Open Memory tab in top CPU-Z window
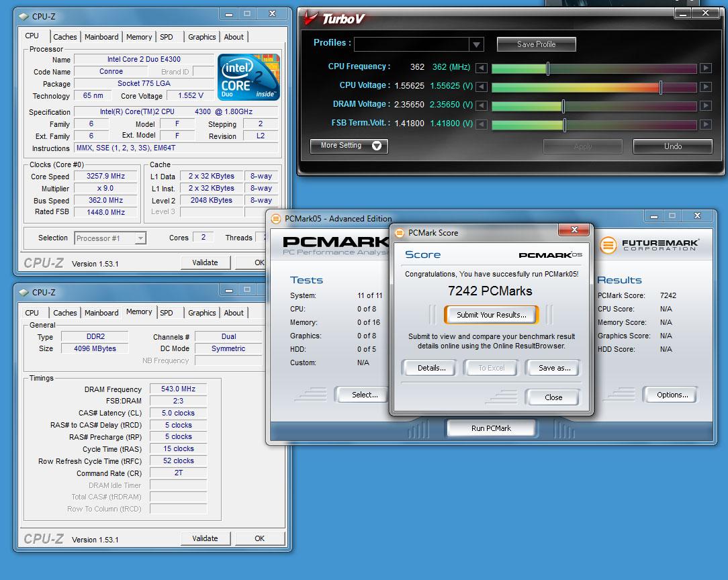This screenshot has height=580, width=728. pyautogui.click(x=139, y=37)
